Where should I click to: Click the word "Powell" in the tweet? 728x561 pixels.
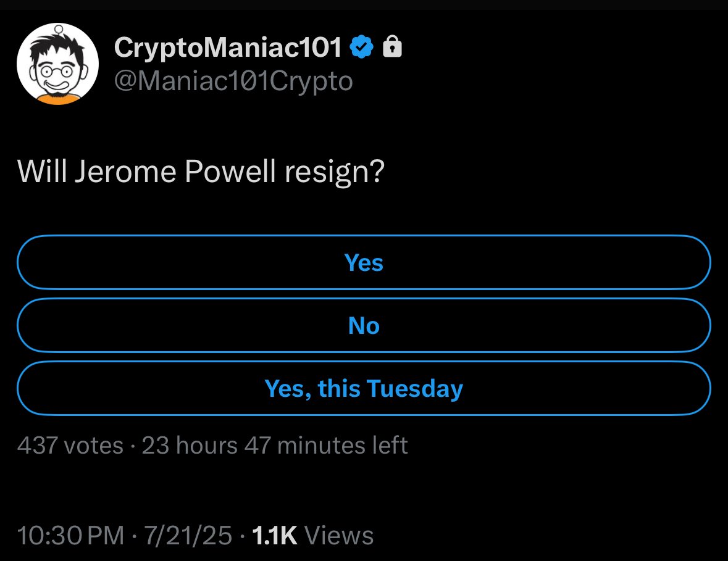pyautogui.click(x=230, y=171)
